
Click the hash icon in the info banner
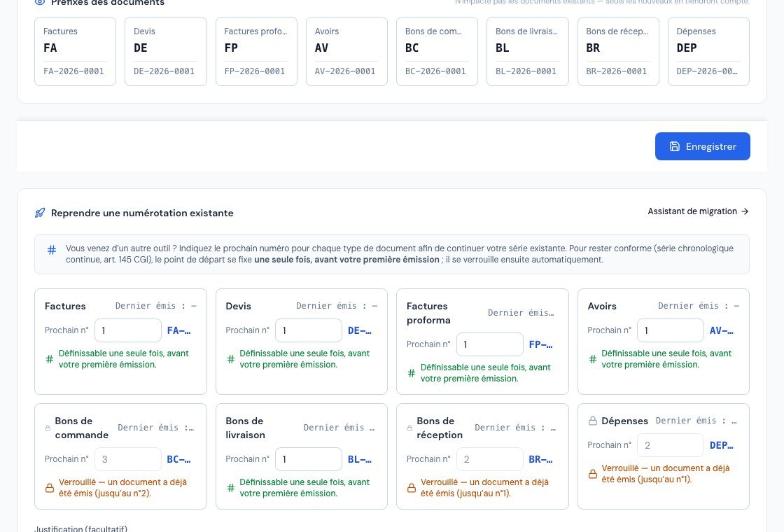52,249
